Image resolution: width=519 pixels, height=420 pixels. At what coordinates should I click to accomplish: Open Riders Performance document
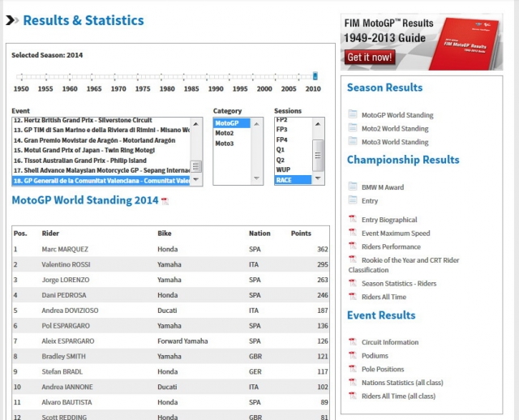[391, 247]
